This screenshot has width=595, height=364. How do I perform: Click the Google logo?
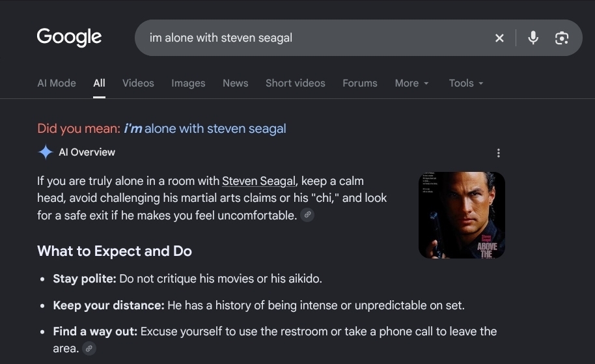click(x=69, y=37)
